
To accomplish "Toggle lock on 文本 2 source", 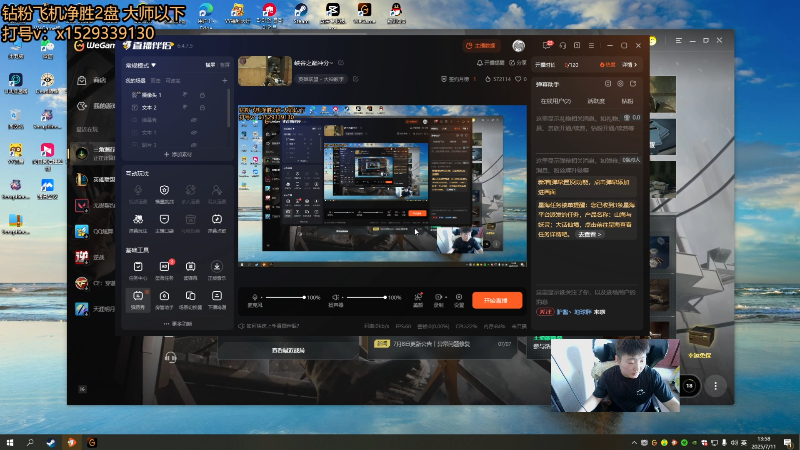I will [202, 108].
